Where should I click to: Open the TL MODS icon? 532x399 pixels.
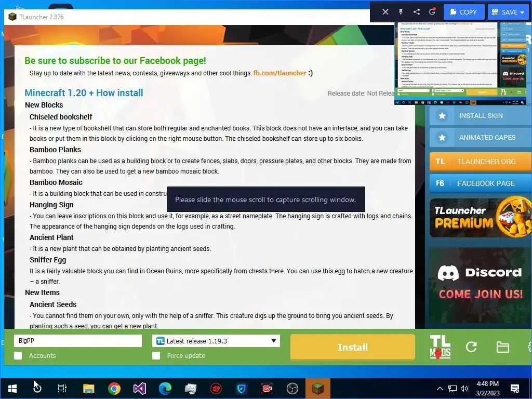click(440, 347)
